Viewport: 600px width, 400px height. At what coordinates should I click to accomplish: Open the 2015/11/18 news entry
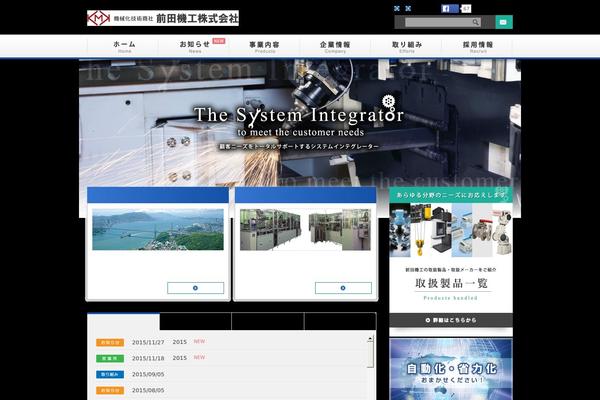230,358
